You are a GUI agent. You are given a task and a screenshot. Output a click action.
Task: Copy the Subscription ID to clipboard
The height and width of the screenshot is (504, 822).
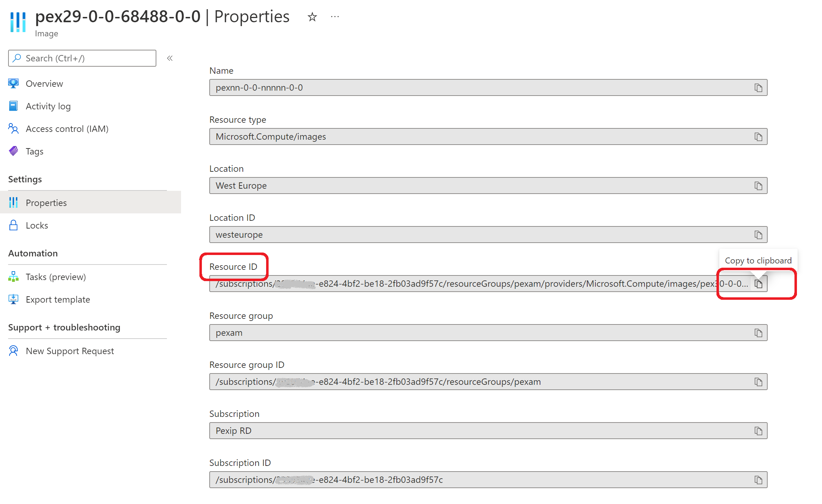coord(758,480)
